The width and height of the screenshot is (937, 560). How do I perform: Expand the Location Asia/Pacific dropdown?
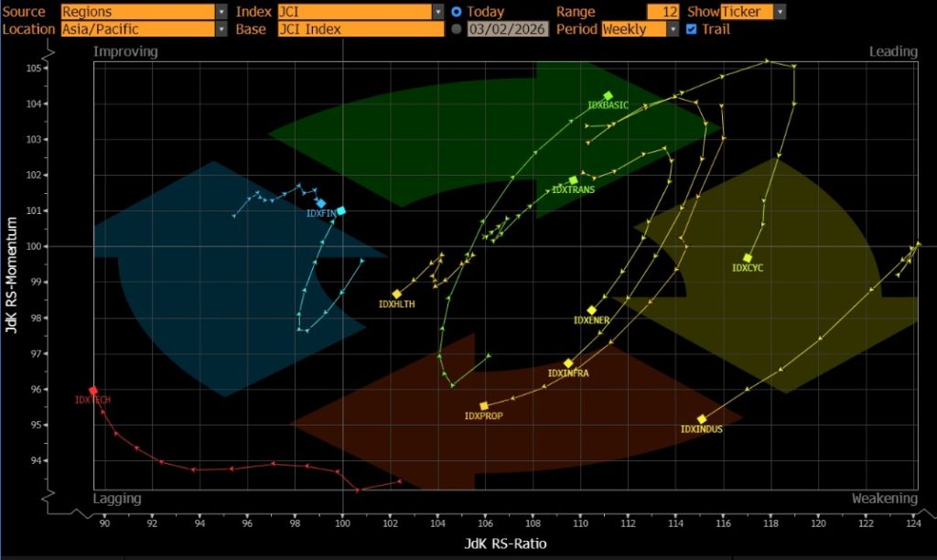click(221, 29)
